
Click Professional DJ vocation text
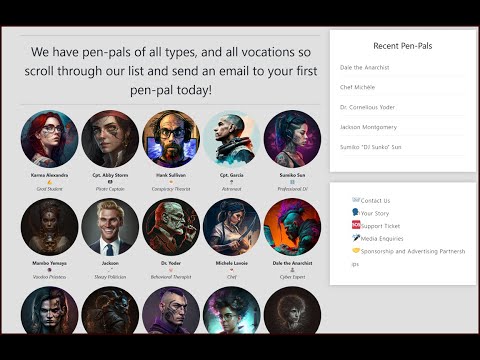[x=292, y=189]
